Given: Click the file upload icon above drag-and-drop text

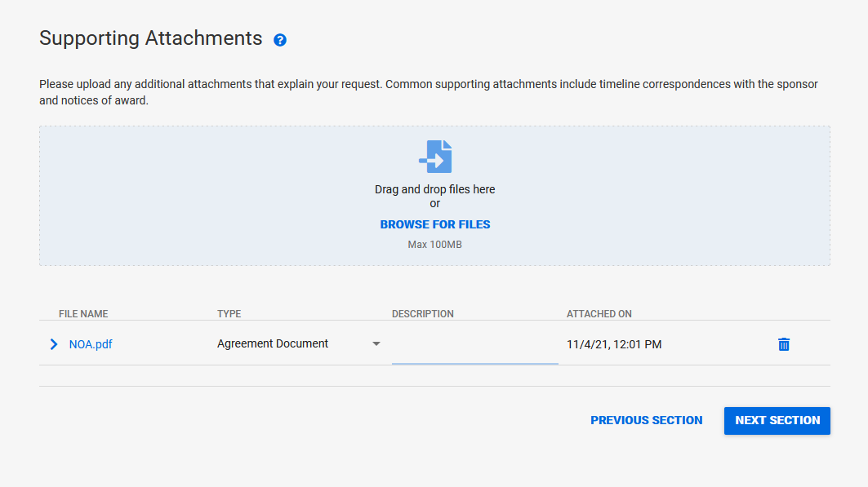Looking at the screenshot, I should (x=434, y=157).
